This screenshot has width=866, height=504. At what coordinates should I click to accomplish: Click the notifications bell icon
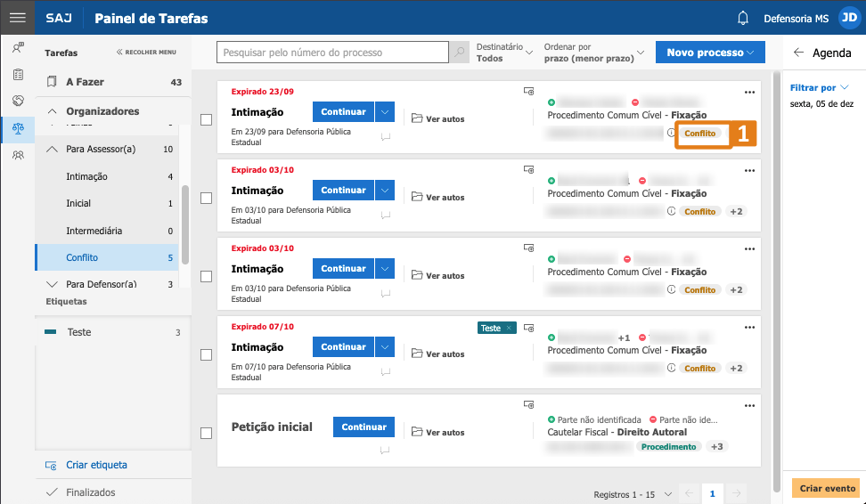coord(743,18)
